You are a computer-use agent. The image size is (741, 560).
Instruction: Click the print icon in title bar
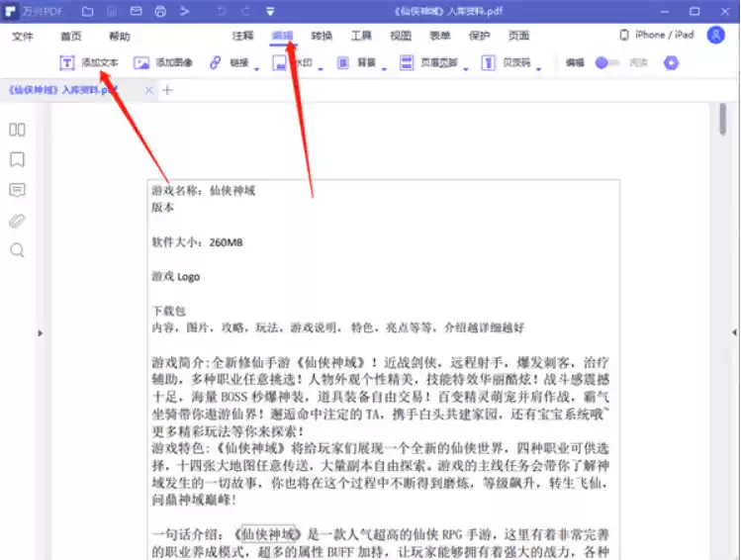click(x=160, y=12)
